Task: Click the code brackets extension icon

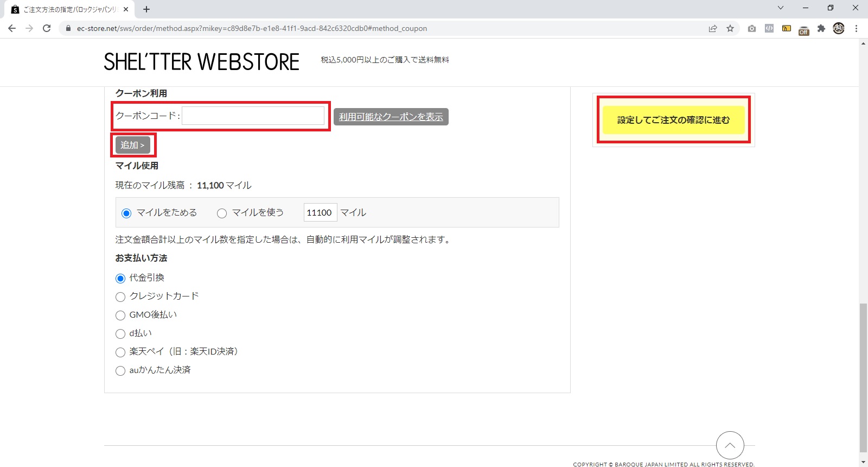Action: point(769,28)
